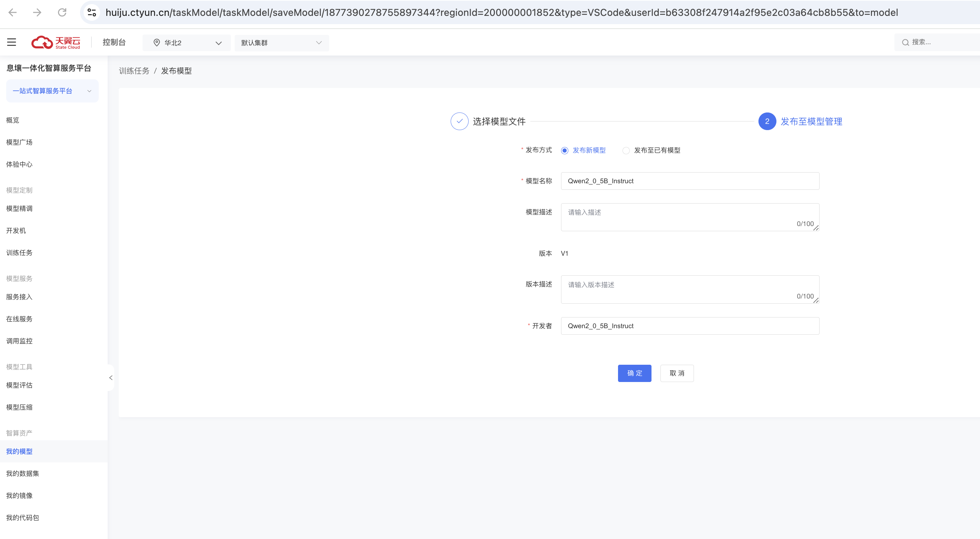Open 服务接入 sidebar item
The width and height of the screenshot is (980, 539).
point(19,297)
